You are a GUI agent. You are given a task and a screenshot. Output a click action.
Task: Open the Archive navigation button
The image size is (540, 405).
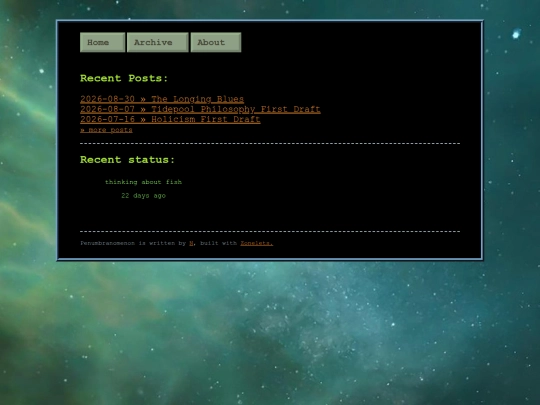[158, 42]
